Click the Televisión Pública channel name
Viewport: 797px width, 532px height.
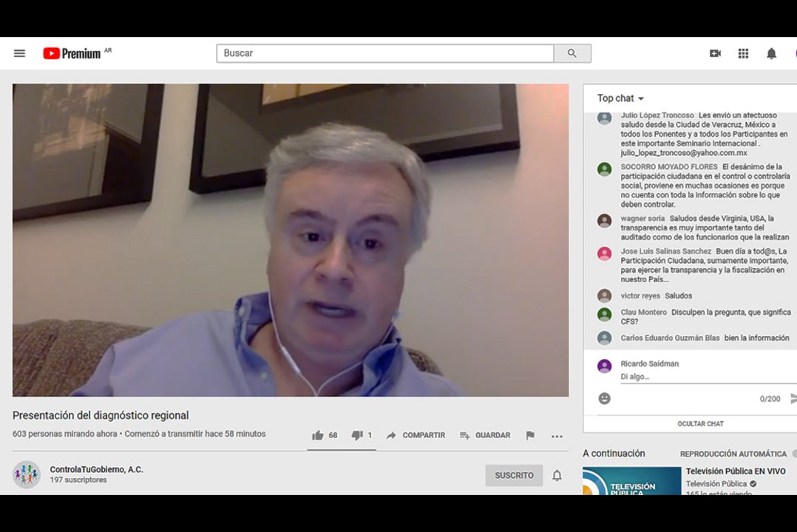pos(716,484)
